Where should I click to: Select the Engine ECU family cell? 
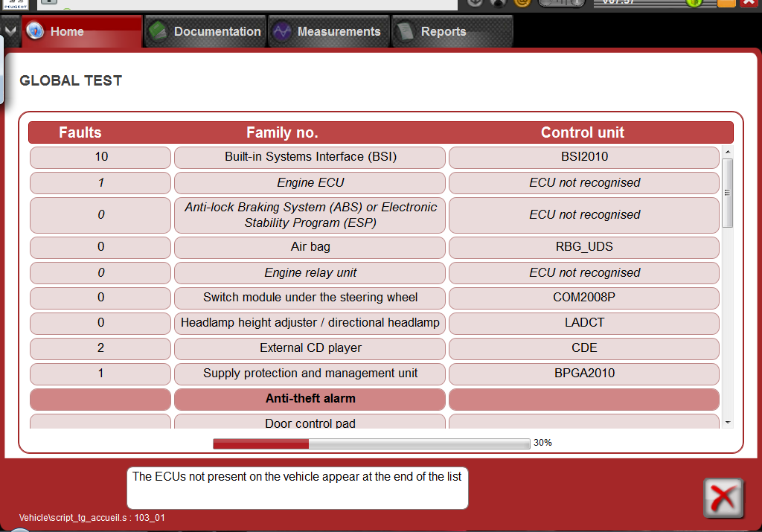[310, 183]
